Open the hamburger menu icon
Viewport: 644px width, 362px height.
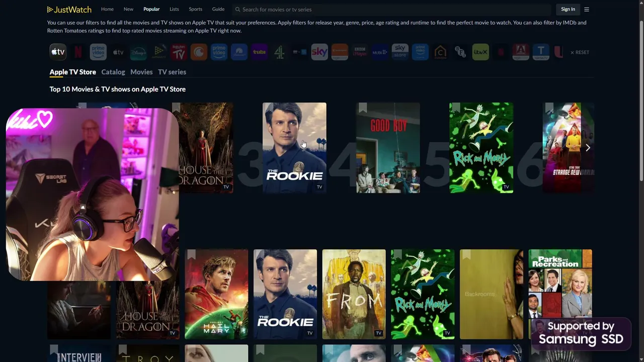pyautogui.click(x=587, y=10)
